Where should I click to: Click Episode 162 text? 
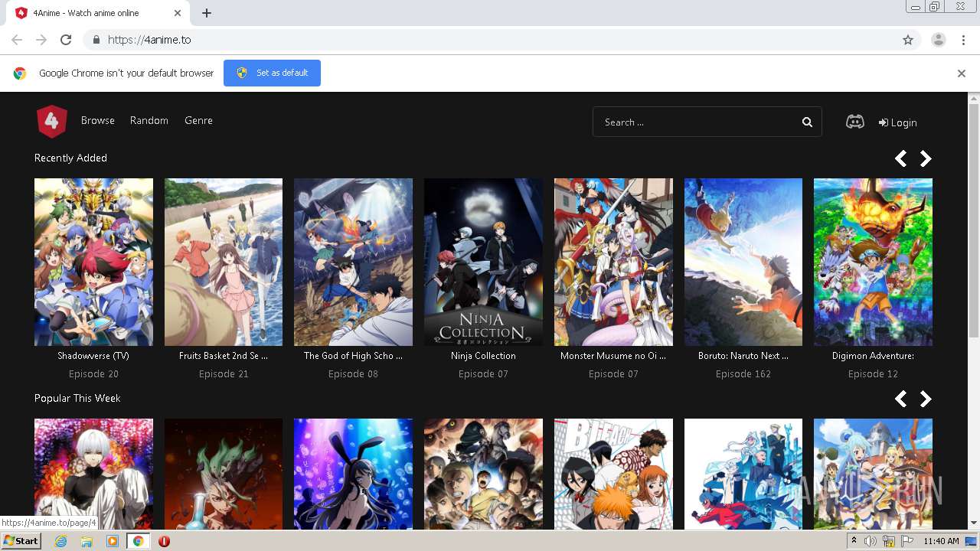(743, 374)
